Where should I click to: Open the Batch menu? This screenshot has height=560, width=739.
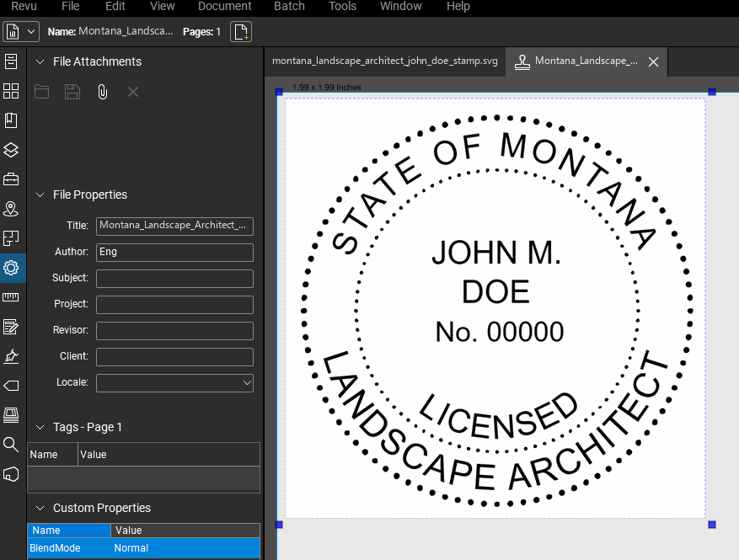pos(289,6)
